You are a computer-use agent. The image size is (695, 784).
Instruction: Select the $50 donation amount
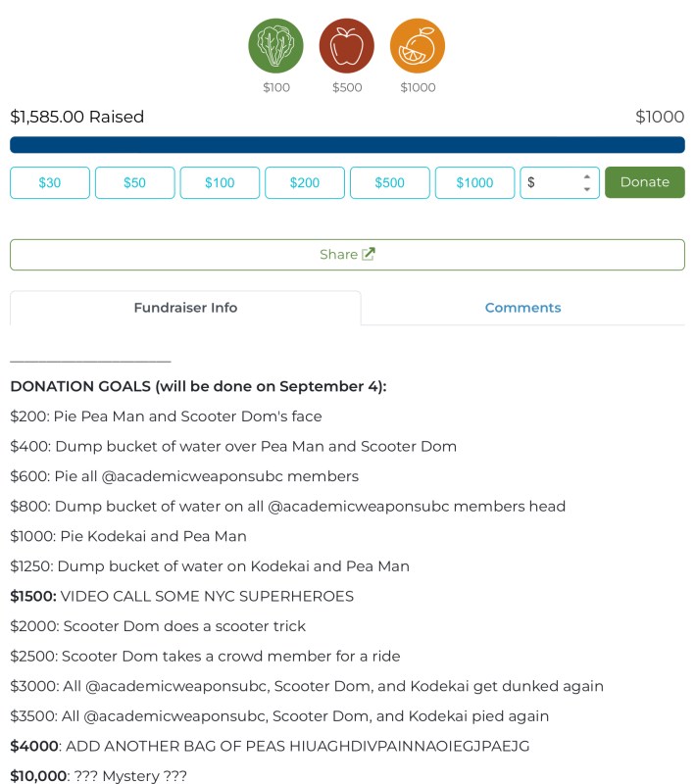pyautogui.click(x=135, y=183)
